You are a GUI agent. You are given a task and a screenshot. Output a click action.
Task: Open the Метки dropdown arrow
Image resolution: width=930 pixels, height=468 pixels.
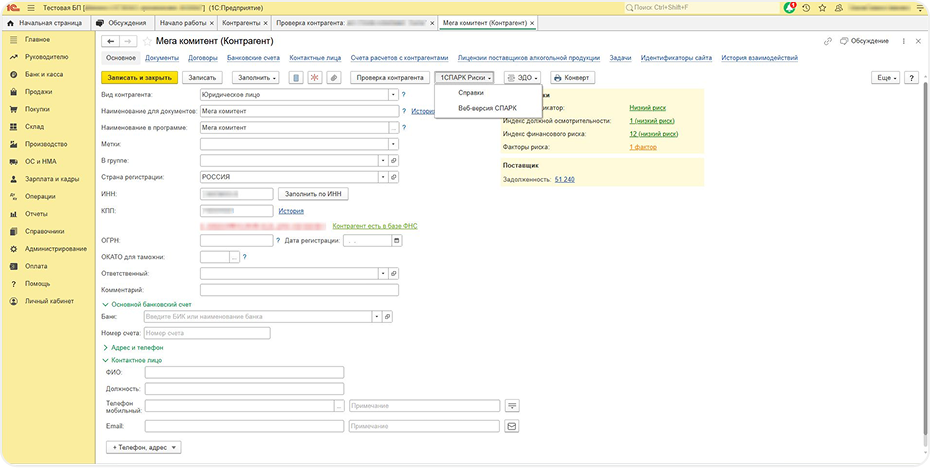393,144
